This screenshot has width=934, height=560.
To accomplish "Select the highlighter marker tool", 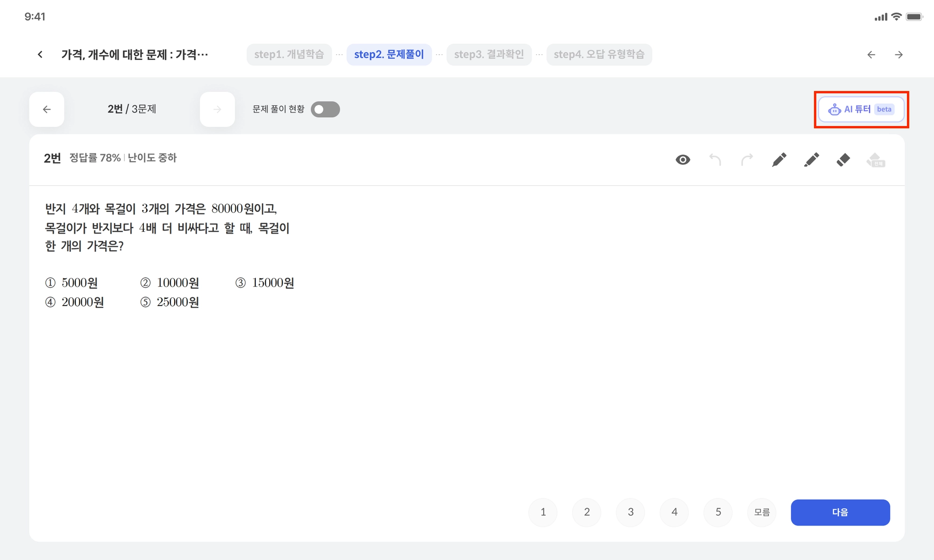I will pos(811,160).
